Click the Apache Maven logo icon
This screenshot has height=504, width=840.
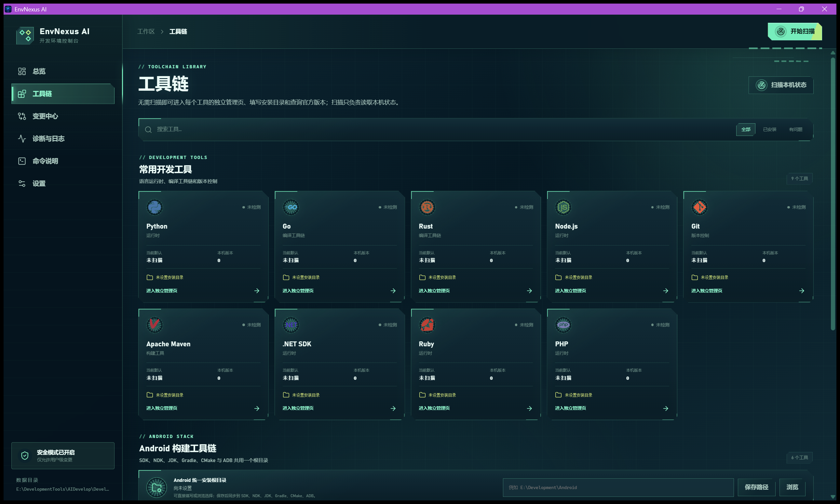pos(155,325)
